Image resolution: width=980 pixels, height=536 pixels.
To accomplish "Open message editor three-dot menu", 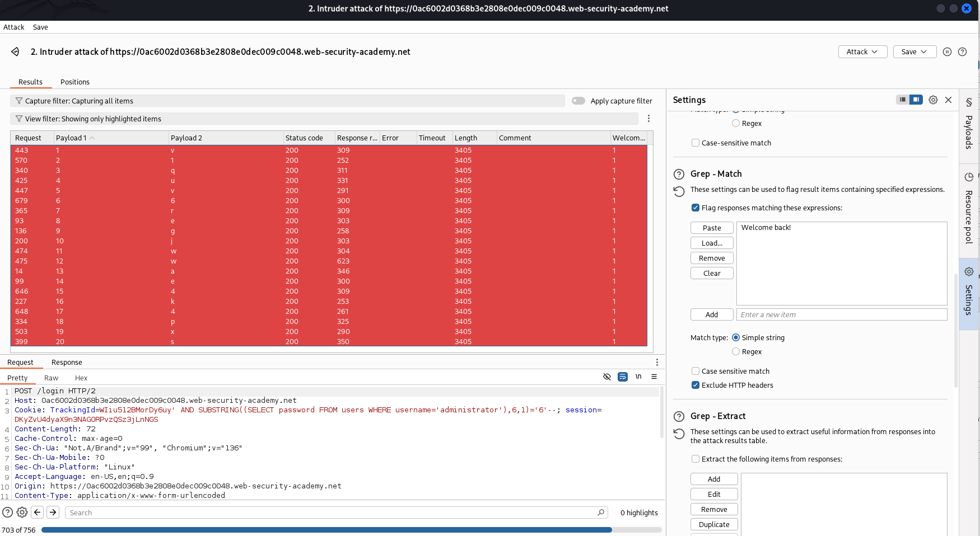I will pyautogui.click(x=657, y=363).
